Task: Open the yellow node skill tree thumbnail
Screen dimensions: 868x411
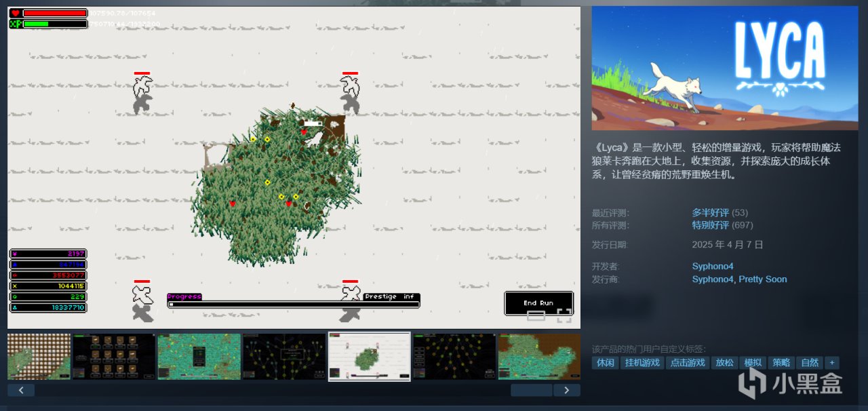Action: pos(454,356)
